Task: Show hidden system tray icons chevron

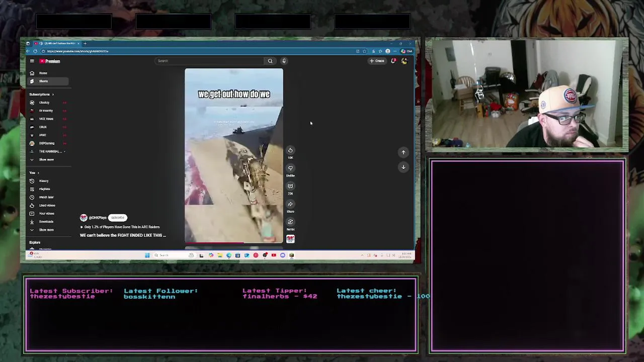Action: click(x=362, y=255)
